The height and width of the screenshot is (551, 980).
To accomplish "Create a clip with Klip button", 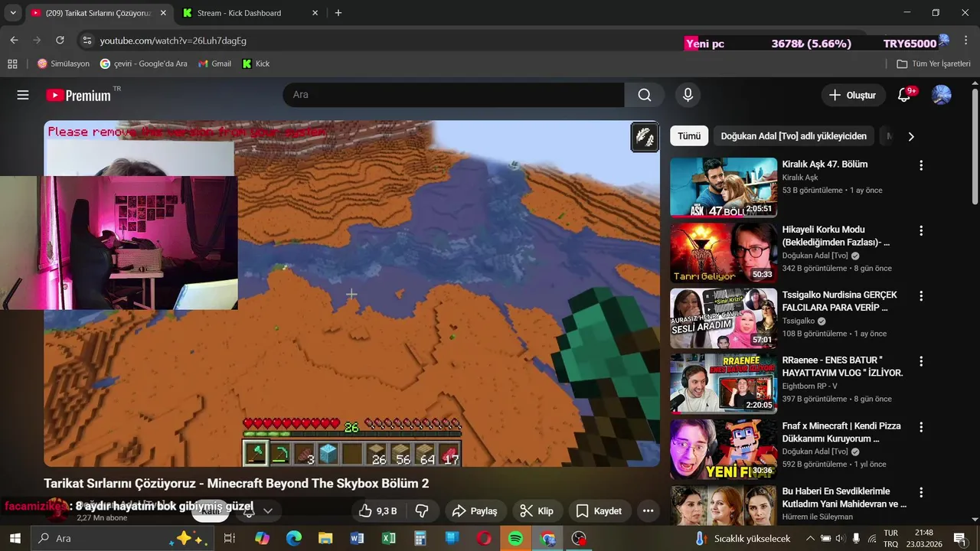I will coord(537,511).
